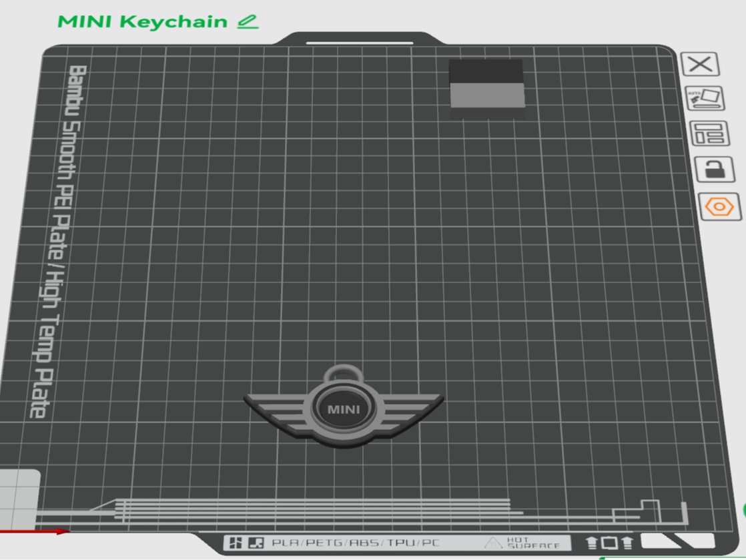Open plate settings hexagon icon
Image resolution: width=746 pixels, height=560 pixels.
click(720, 207)
